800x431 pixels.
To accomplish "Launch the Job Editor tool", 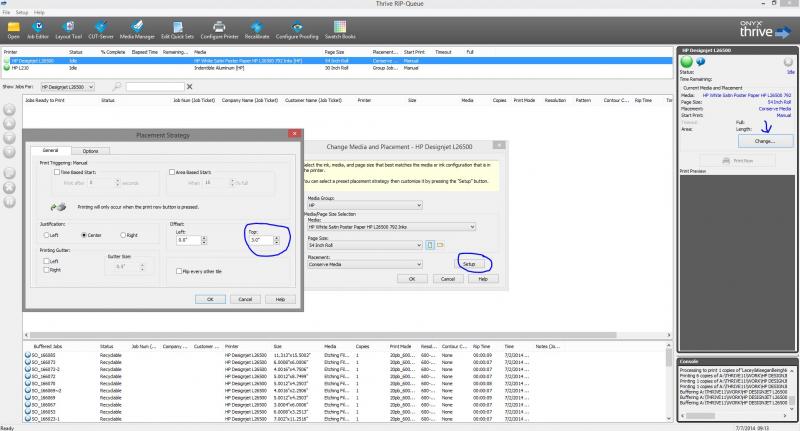I will pos(38,30).
